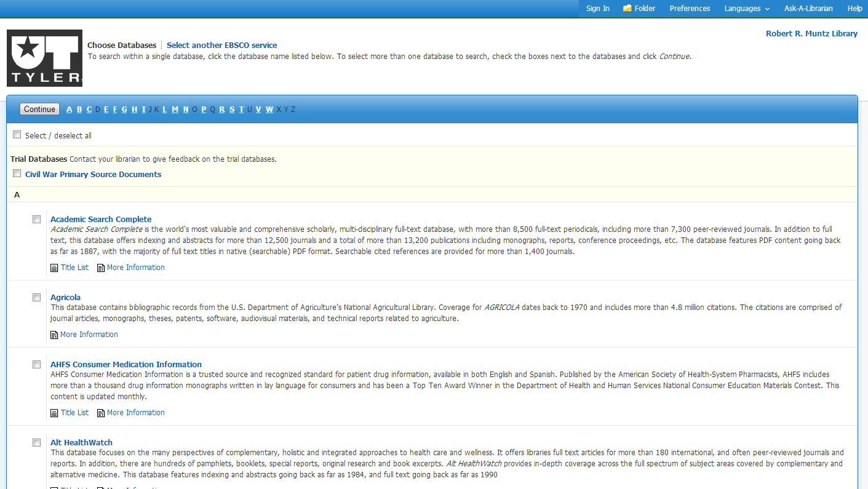Jump to letter E in alphabet index
The width and height of the screenshot is (868, 489).
106,109
